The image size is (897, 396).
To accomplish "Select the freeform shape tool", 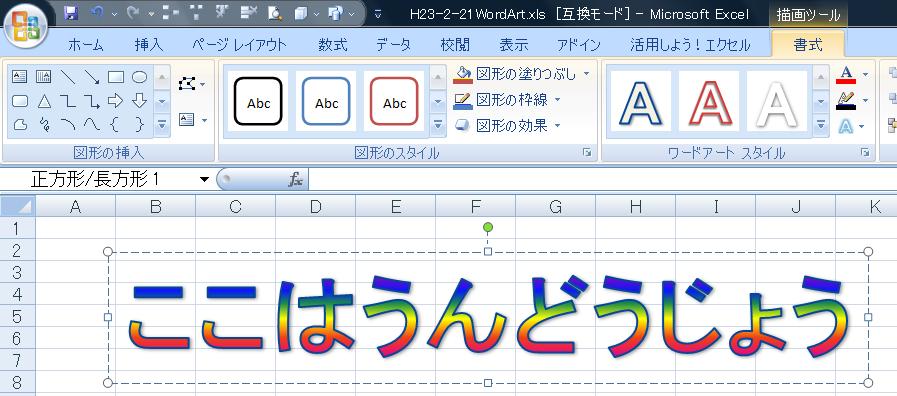I will click(x=20, y=124).
